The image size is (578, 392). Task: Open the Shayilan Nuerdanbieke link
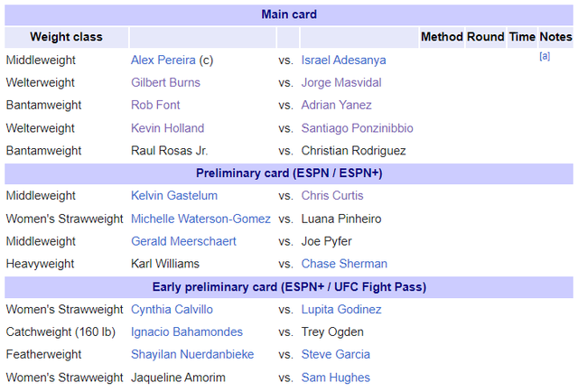(x=192, y=354)
